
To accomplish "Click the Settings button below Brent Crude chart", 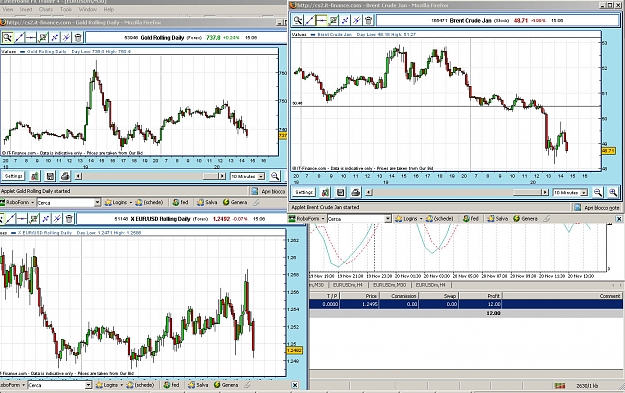I will [x=304, y=193].
